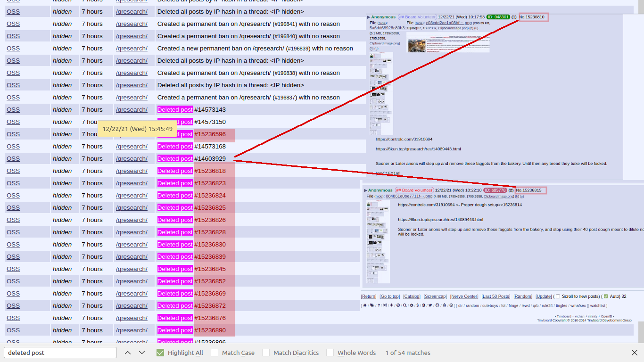Image resolution: width=644 pixels, height=362 pixels.
Task: Click the find bar search field containing 'deleted post'
Action: (60, 353)
